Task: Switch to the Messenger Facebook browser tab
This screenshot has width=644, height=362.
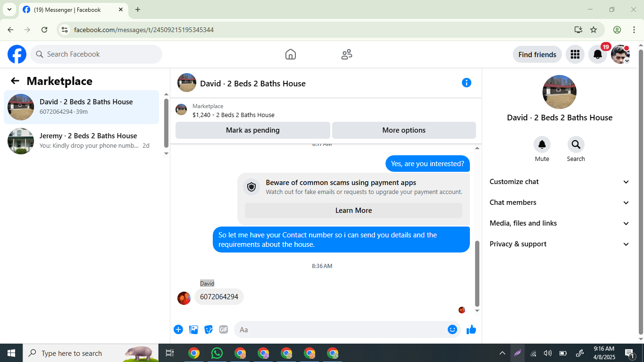Action: click(74, 9)
